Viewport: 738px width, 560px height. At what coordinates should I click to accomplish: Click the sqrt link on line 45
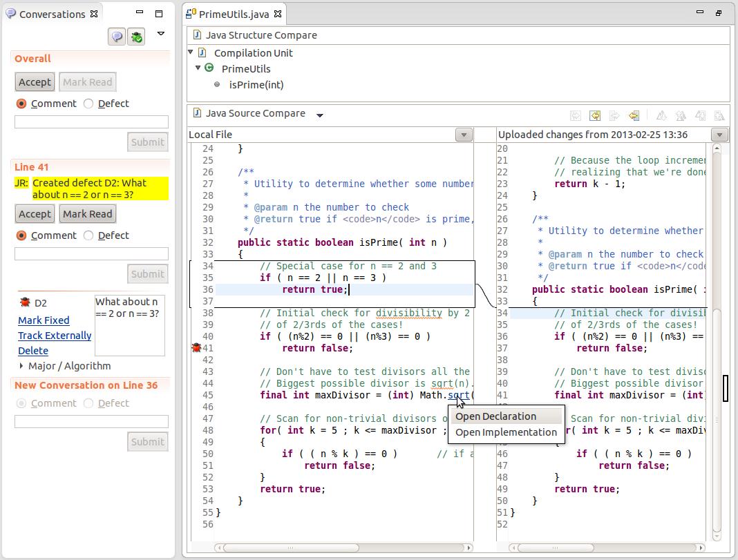click(459, 395)
